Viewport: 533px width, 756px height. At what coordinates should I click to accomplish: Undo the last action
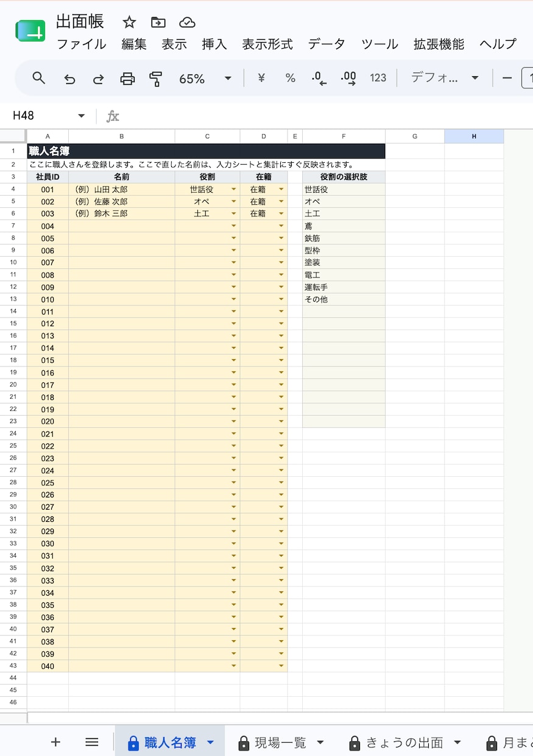click(69, 78)
